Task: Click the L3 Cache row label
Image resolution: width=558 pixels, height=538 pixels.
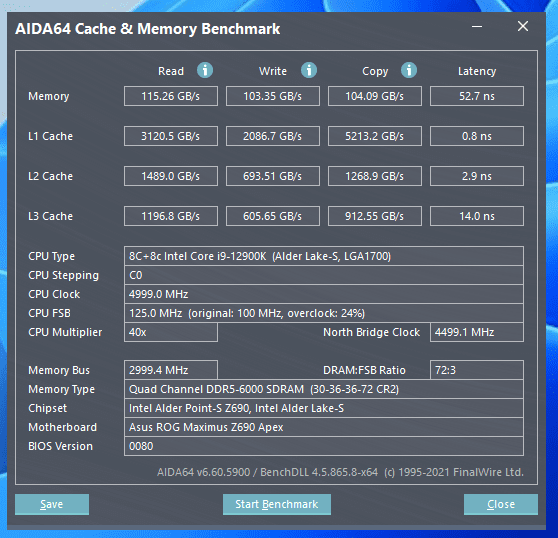Action: click(x=51, y=216)
